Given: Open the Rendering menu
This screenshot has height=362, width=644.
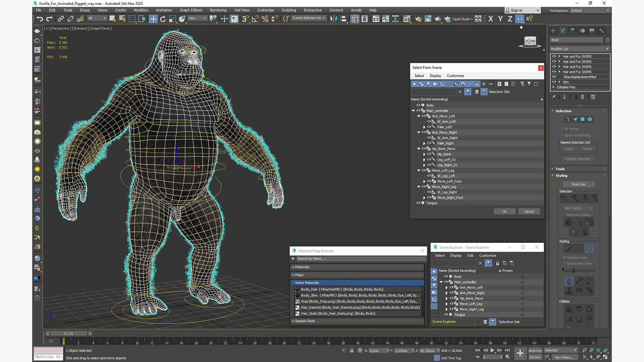Looking at the screenshot, I should (218, 10).
